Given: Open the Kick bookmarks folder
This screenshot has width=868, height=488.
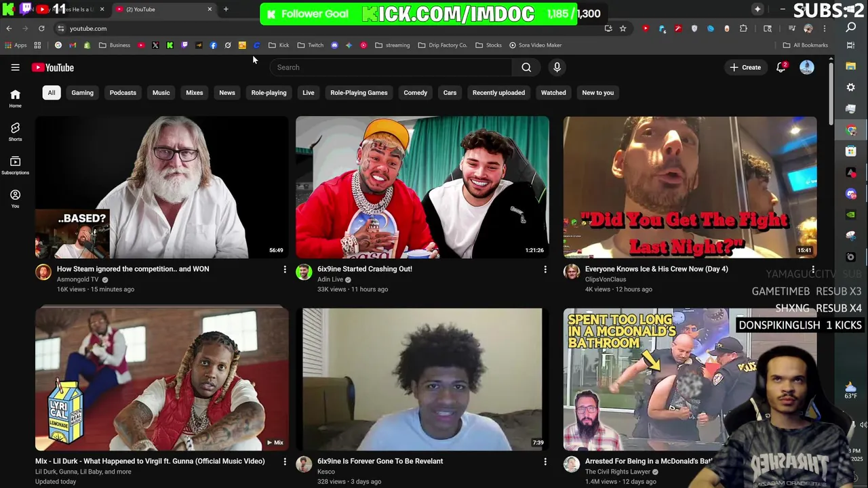Looking at the screenshot, I should point(279,45).
